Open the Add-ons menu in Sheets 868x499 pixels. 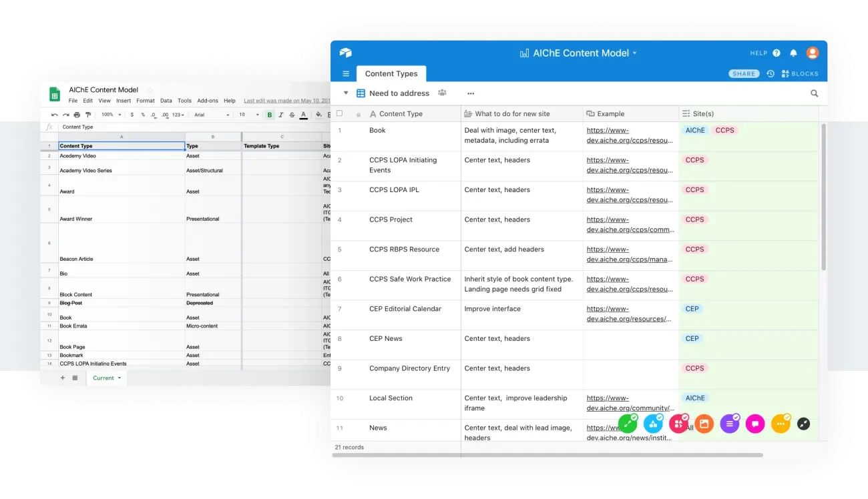point(208,101)
